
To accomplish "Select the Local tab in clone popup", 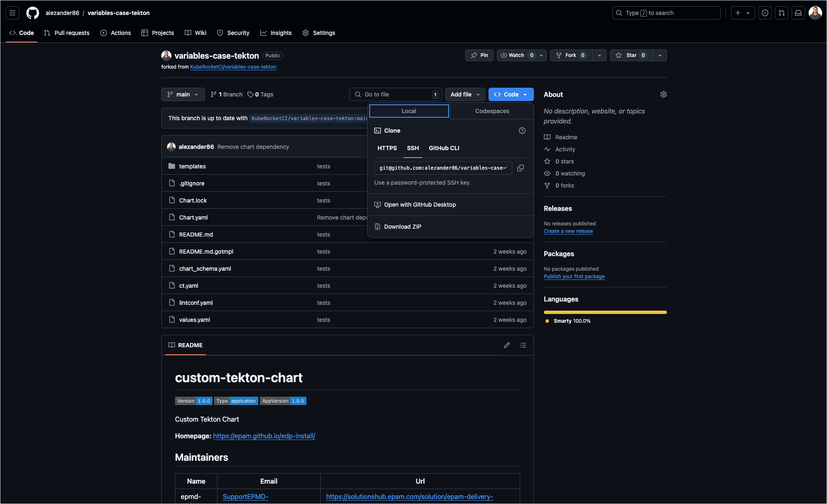I will coord(409,111).
